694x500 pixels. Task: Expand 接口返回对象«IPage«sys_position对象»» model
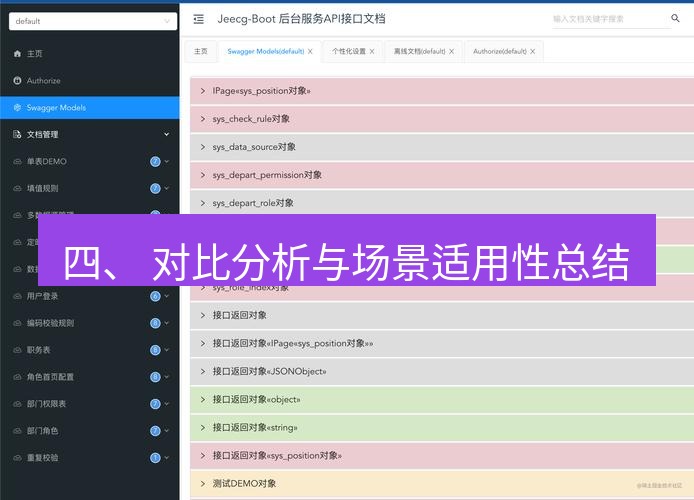(x=442, y=343)
